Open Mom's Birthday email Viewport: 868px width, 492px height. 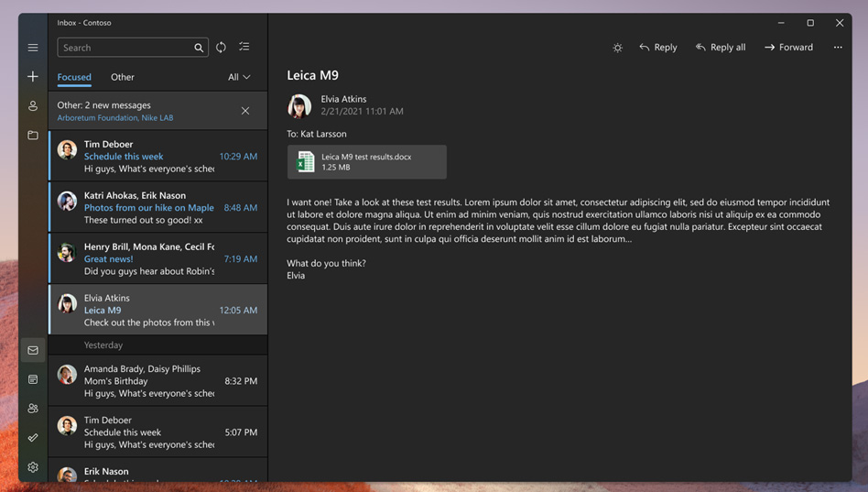tap(157, 380)
